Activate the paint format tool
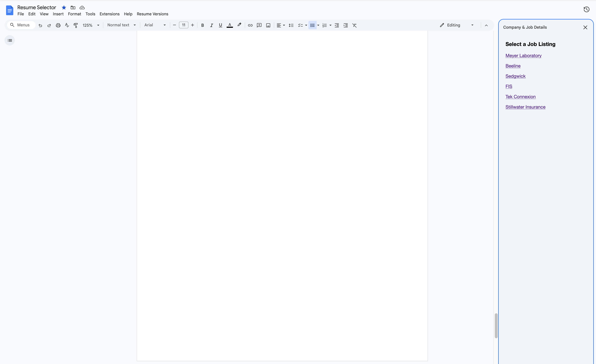This screenshot has height=364, width=596. coord(76,25)
